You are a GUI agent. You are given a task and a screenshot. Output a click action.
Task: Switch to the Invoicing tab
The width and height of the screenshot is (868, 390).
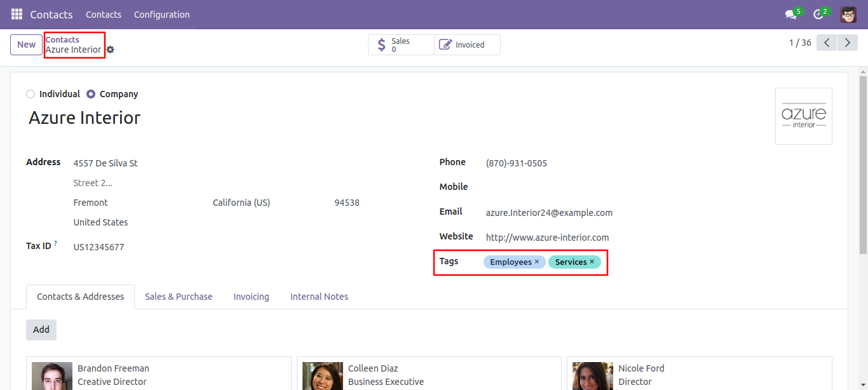pyautogui.click(x=251, y=297)
